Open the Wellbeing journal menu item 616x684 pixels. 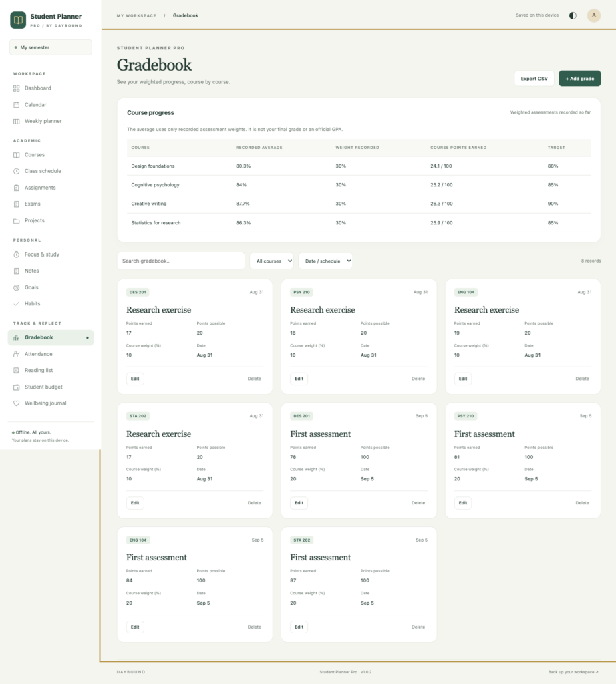[51, 403]
